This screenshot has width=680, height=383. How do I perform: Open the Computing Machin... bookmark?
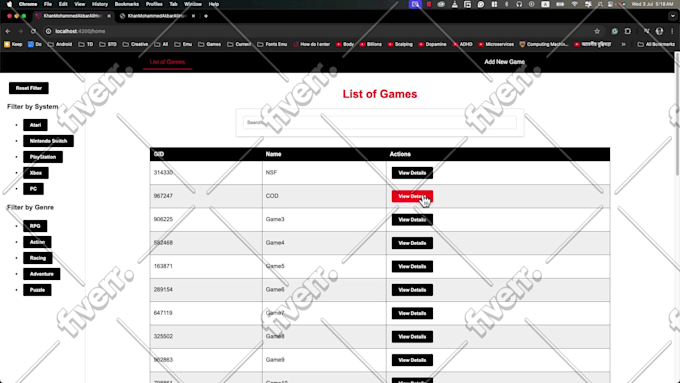[544, 44]
